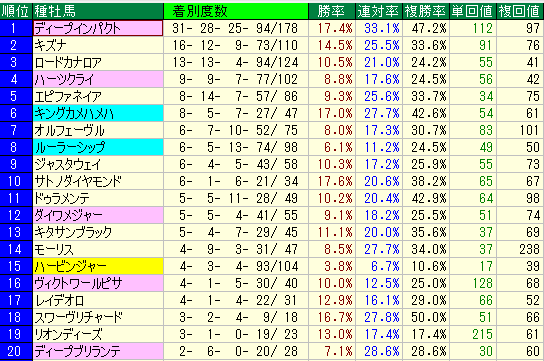Screen dimensions: 544x361
Task: Select the モーリス 複回値 238 cell
Action: (520, 249)
